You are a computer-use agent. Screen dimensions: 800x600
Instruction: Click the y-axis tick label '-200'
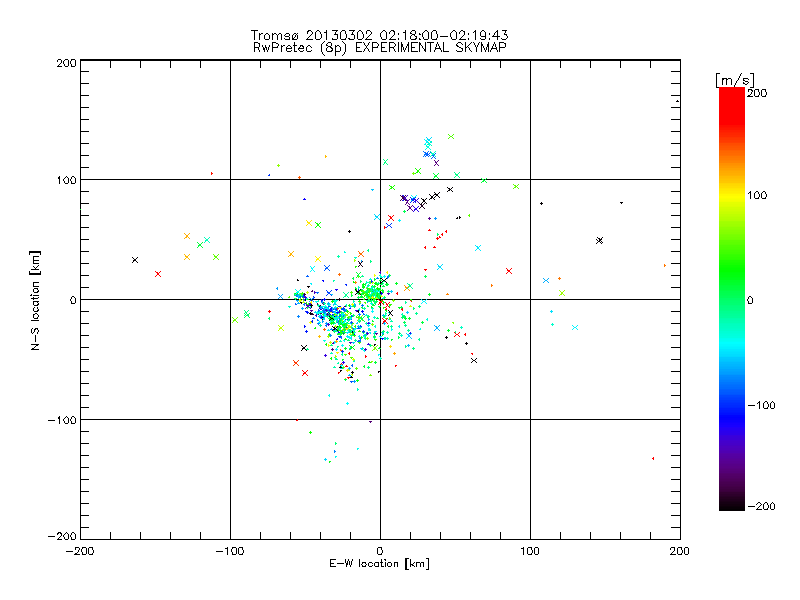[62, 536]
